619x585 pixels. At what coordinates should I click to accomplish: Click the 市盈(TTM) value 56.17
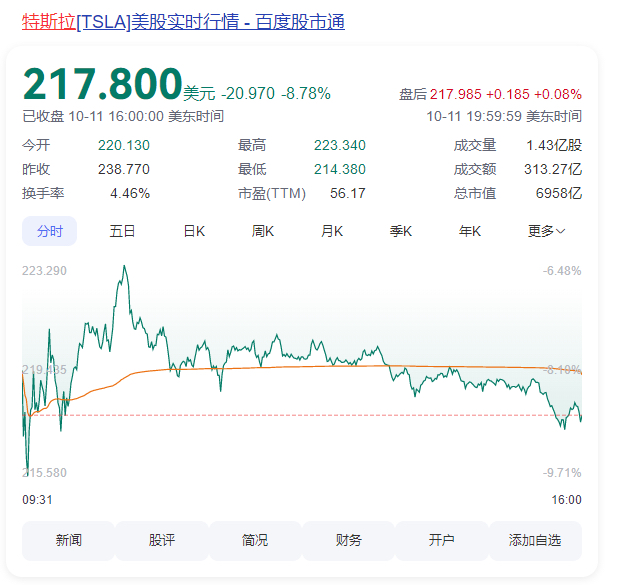pos(348,193)
